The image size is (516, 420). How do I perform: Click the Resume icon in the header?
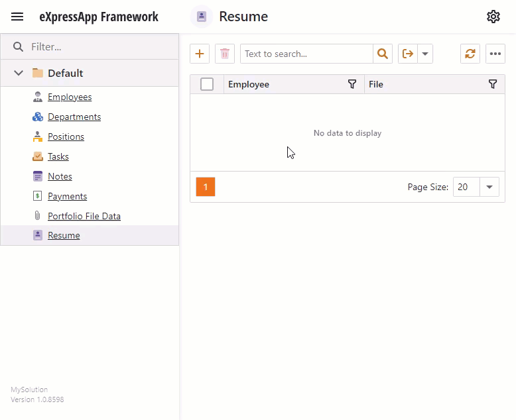click(202, 17)
